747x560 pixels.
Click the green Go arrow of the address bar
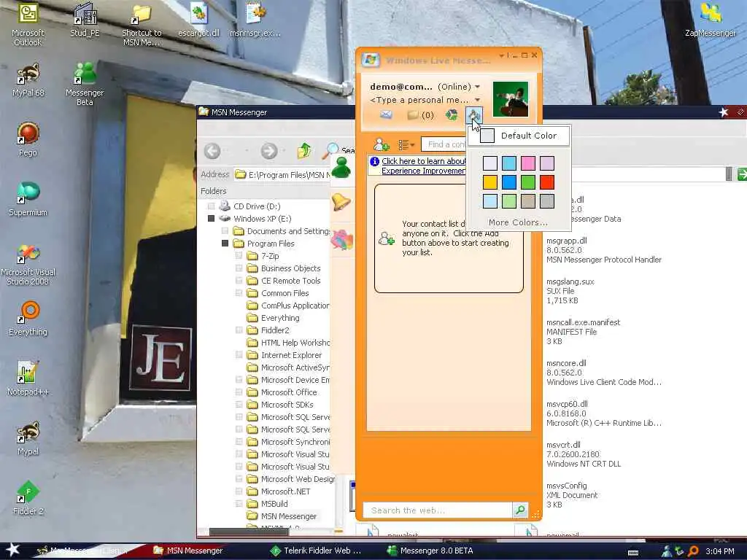coord(742,174)
